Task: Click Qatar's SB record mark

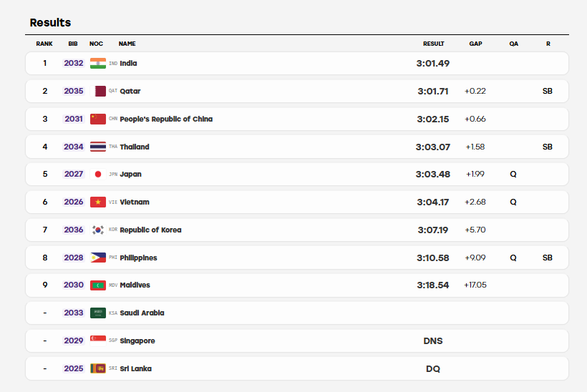Action: 548,91
